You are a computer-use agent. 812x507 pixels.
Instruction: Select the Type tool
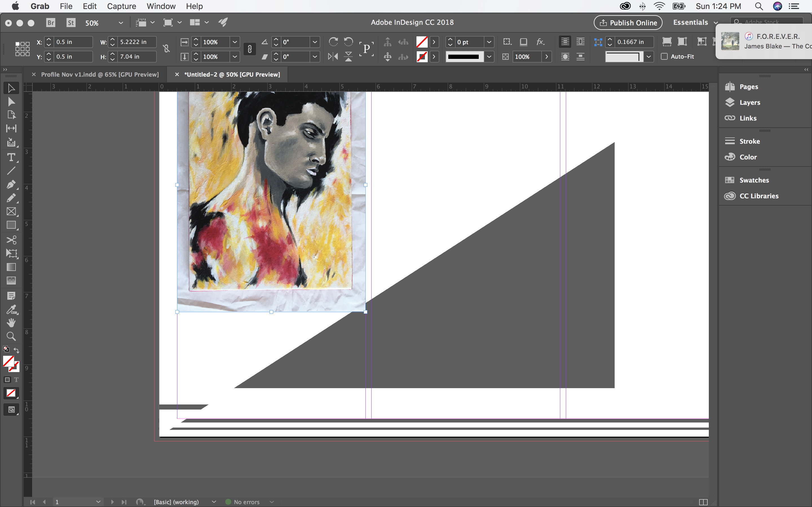11,157
